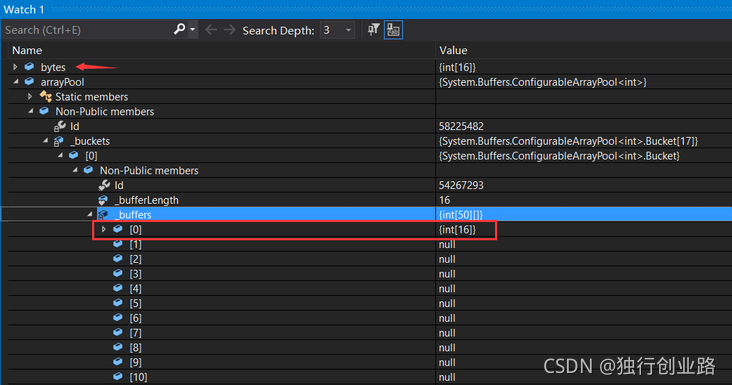732x385 pixels.
Task: Click cube icon of element [4]
Action: point(118,288)
